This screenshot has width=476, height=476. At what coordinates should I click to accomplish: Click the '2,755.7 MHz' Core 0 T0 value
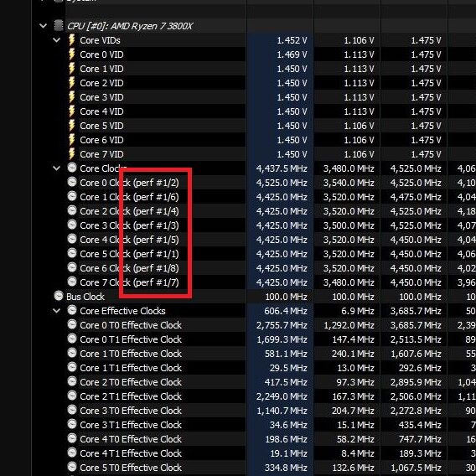point(282,325)
